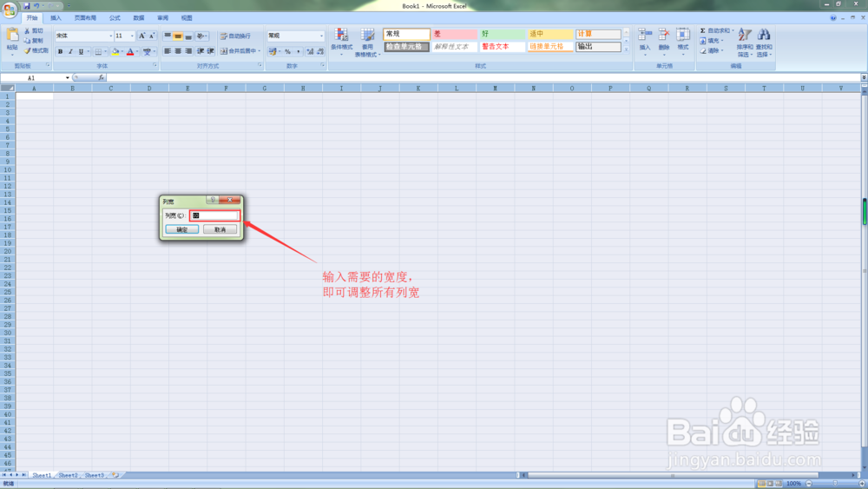Viewport: 868px width, 489px height.
Task: Click AutoSum (自动求和) sigma icon
Action: [x=703, y=30]
